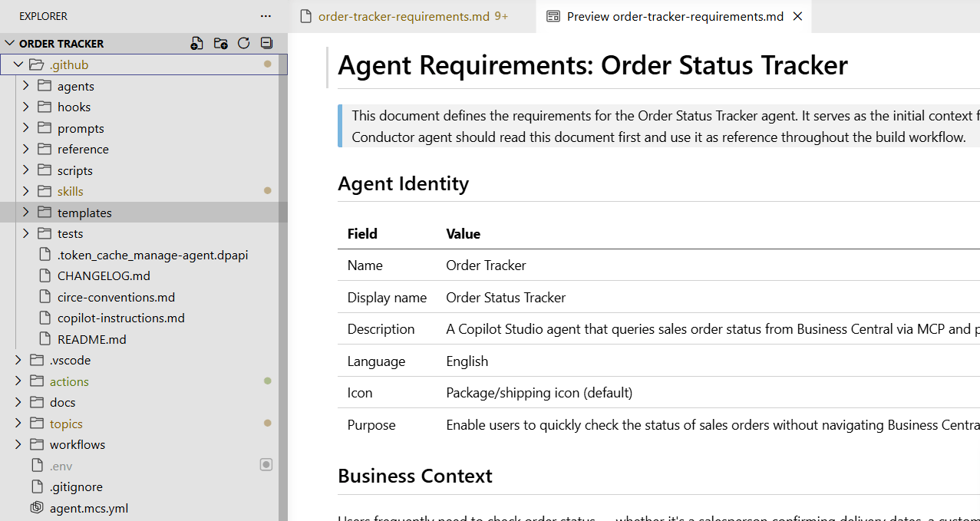Open the CHANGELOG.md file
Viewport: 980px width, 521px height.
click(x=104, y=275)
